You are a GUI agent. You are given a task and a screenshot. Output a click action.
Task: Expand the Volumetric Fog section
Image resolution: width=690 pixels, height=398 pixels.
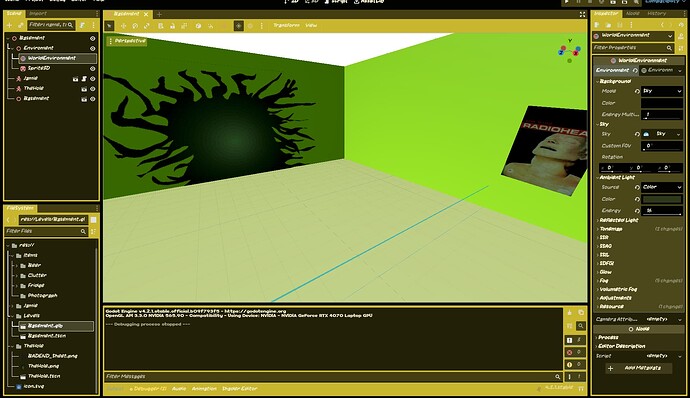[618, 289]
